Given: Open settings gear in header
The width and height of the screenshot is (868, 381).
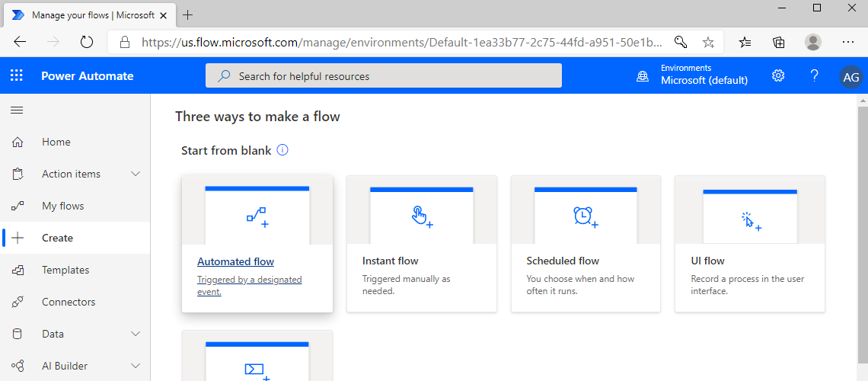Looking at the screenshot, I should click(778, 75).
